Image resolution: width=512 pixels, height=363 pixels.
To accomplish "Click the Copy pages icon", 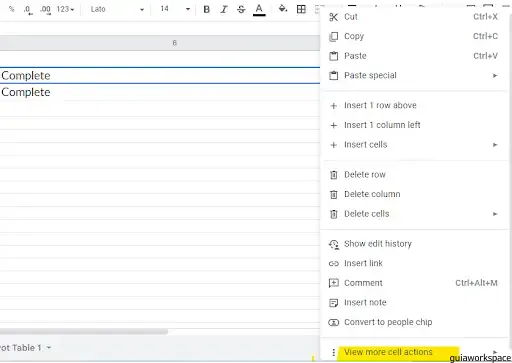I will 333,37.
